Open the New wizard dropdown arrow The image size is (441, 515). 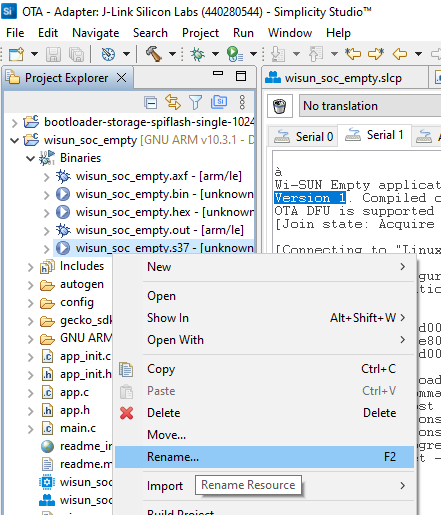(34, 54)
